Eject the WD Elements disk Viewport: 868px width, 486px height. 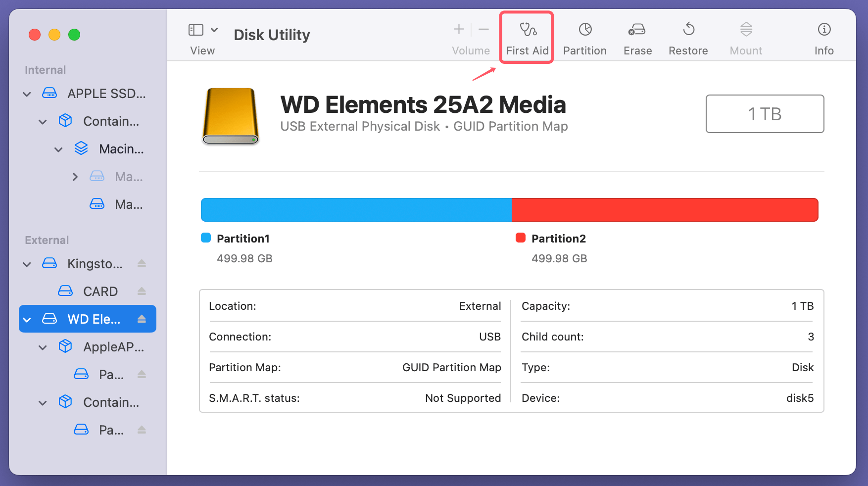142,319
